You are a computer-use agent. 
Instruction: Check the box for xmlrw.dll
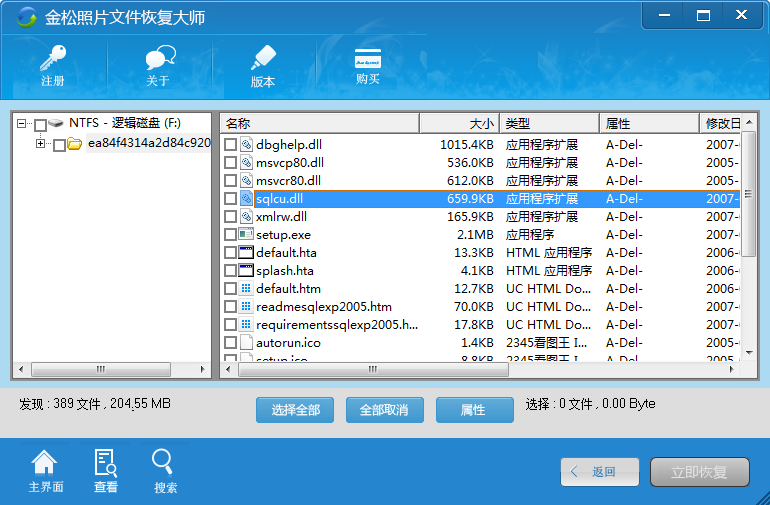[x=230, y=217]
